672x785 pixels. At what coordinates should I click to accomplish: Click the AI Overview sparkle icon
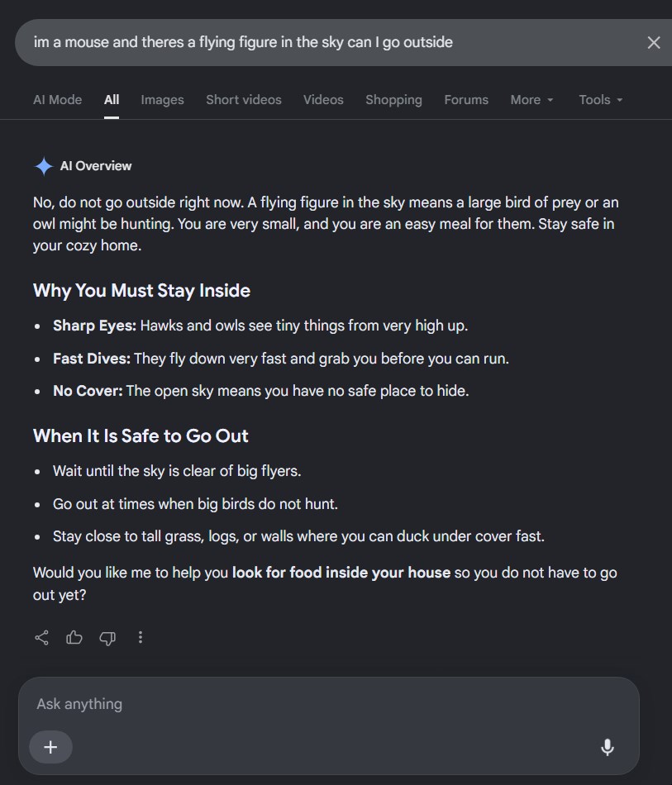pyautogui.click(x=44, y=166)
